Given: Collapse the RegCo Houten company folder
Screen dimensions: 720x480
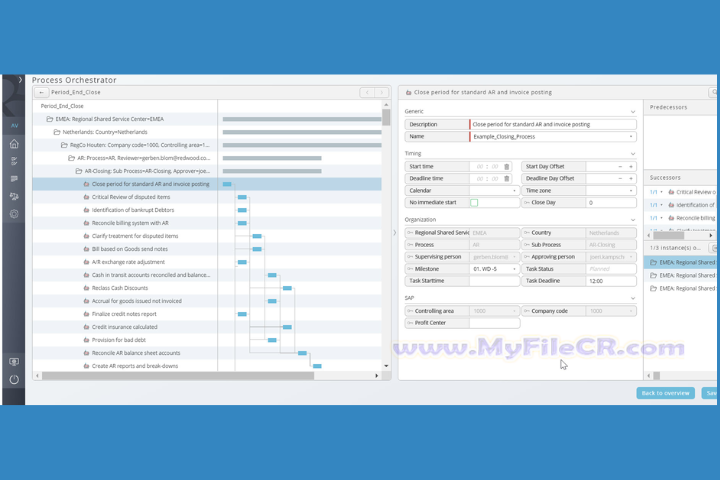Looking at the screenshot, I should (x=64, y=145).
